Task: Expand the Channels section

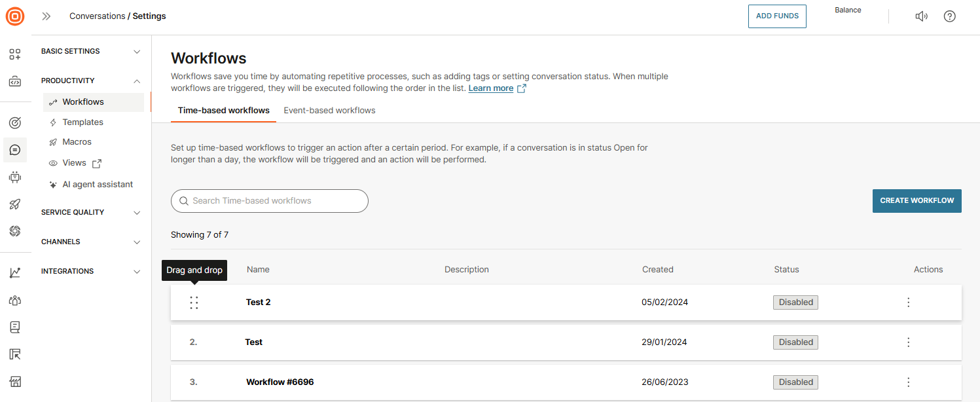Action: (91, 242)
